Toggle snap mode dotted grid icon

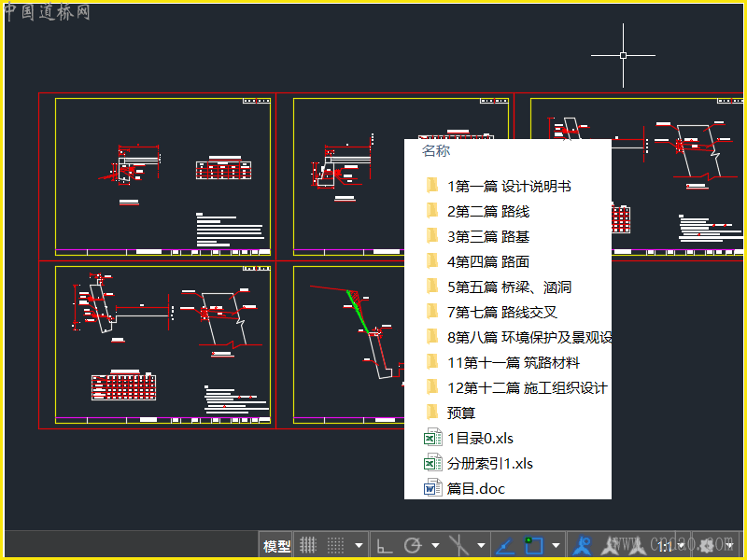pyautogui.click(x=335, y=545)
